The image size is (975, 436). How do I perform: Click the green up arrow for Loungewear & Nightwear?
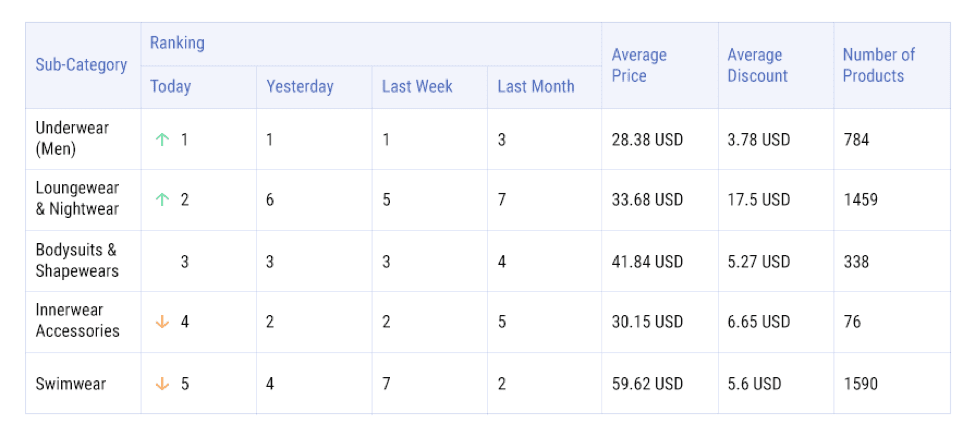(162, 200)
